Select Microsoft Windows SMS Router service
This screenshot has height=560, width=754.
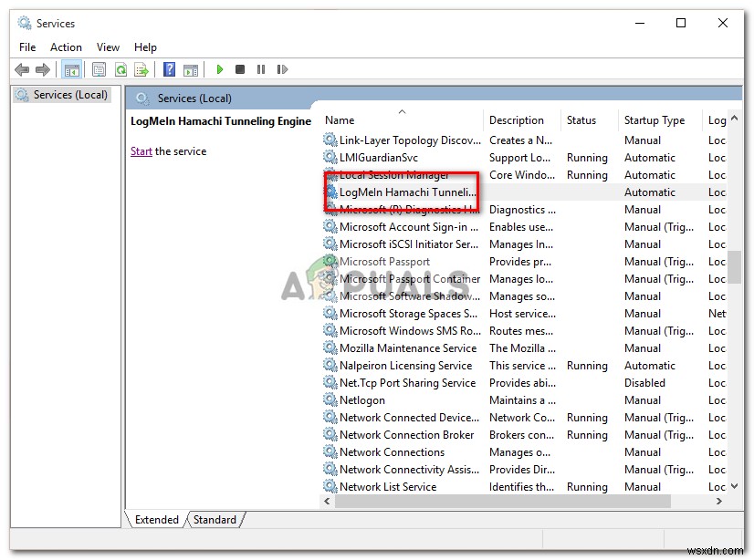click(524, 331)
